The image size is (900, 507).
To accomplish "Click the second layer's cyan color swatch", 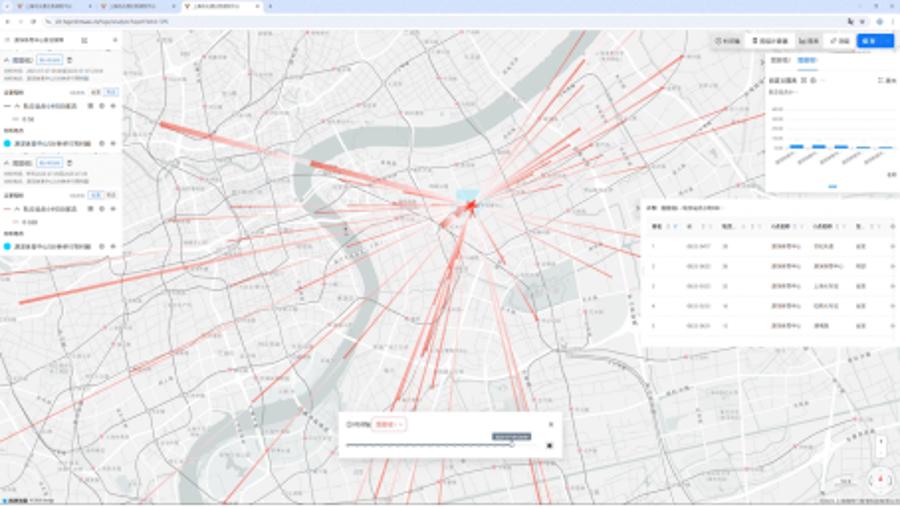I will (x=8, y=245).
